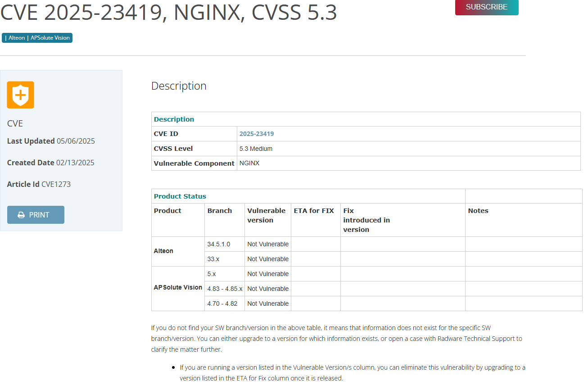The height and width of the screenshot is (385, 588).
Task: Click Not Vulnerable in the 4.70 - 4.82 row
Action: click(x=268, y=303)
